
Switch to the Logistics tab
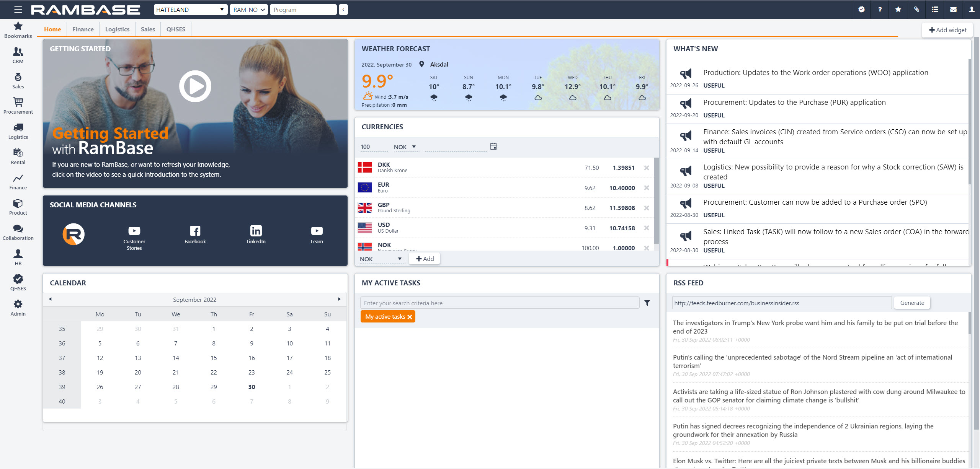[117, 29]
